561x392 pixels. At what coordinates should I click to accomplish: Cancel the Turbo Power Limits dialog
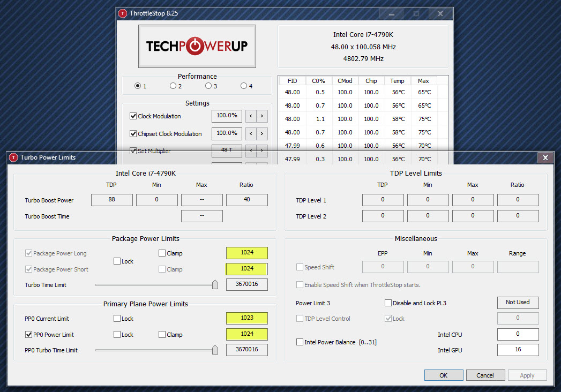tap(485, 375)
